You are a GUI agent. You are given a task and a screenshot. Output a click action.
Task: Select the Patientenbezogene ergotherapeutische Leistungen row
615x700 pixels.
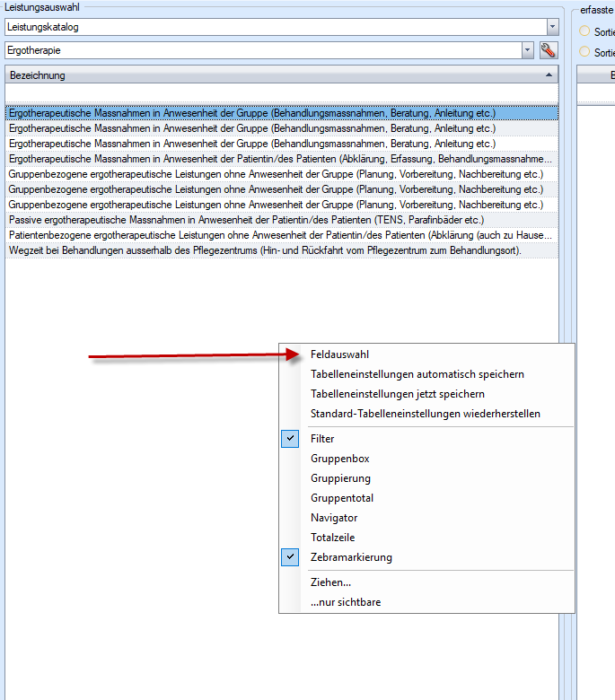(281, 235)
